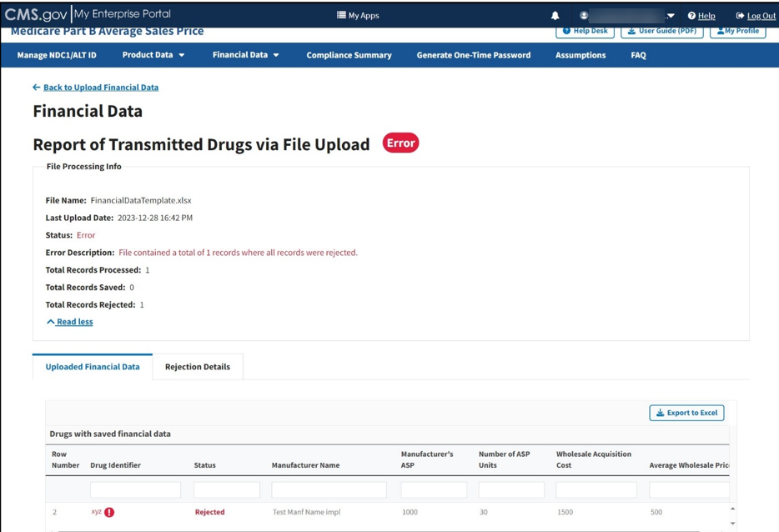
Task: Click the Manufacturer Name filter box
Action: (x=329, y=489)
